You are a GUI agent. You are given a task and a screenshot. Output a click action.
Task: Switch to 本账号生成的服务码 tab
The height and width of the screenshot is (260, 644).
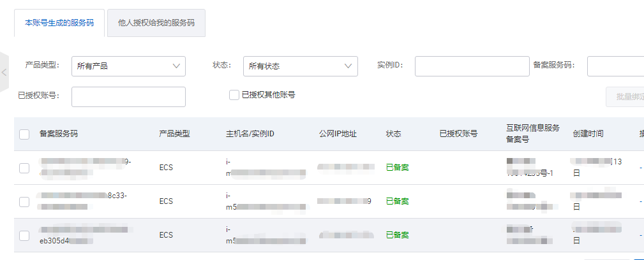click(x=59, y=23)
